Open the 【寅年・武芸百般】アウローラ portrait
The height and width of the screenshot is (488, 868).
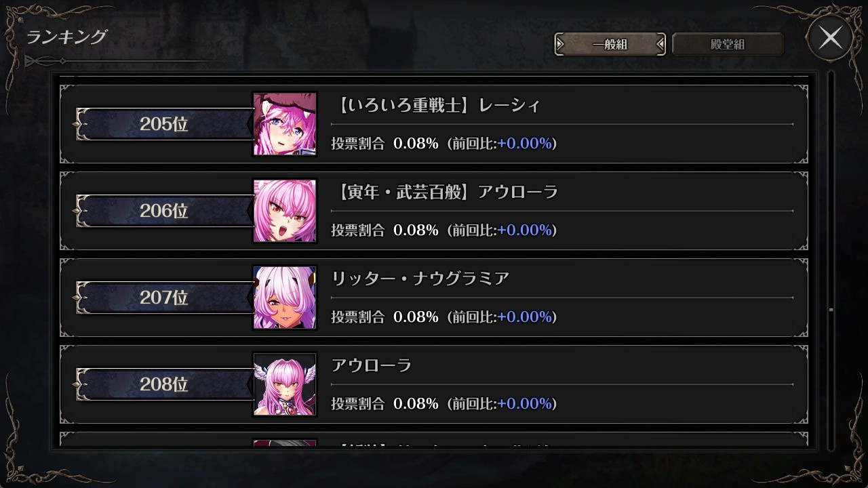(x=285, y=211)
